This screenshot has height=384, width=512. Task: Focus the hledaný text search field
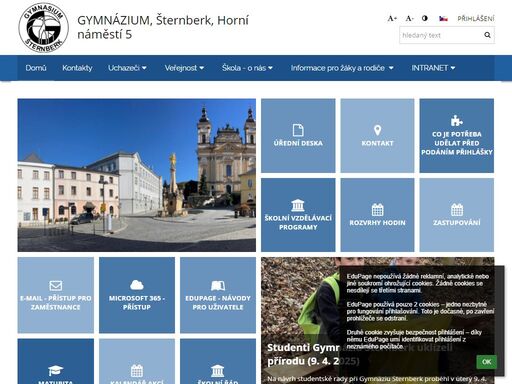[441, 35]
